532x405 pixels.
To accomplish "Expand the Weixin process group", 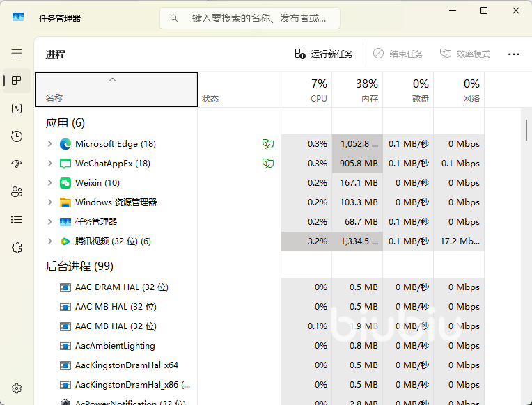I will tap(49, 183).
